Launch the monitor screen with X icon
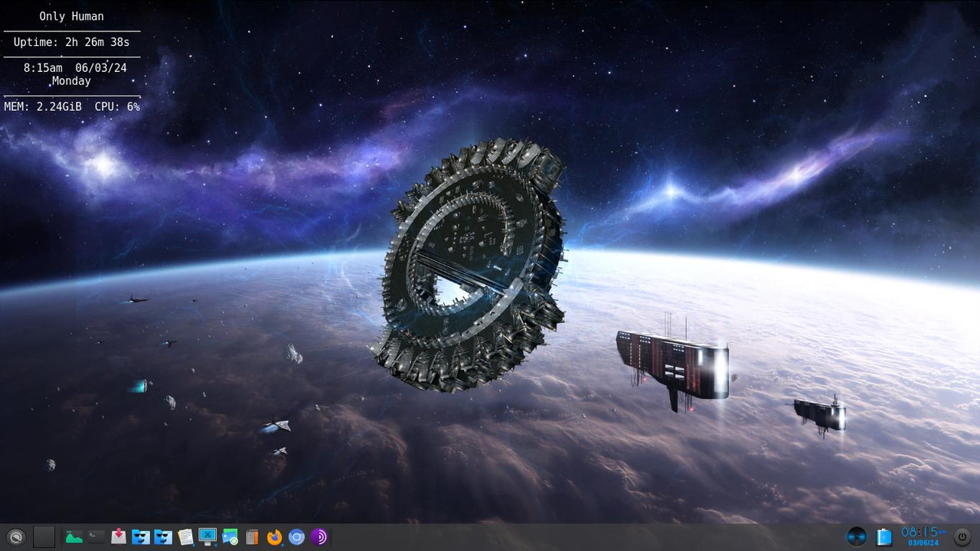980x551 pixels. 207,537
